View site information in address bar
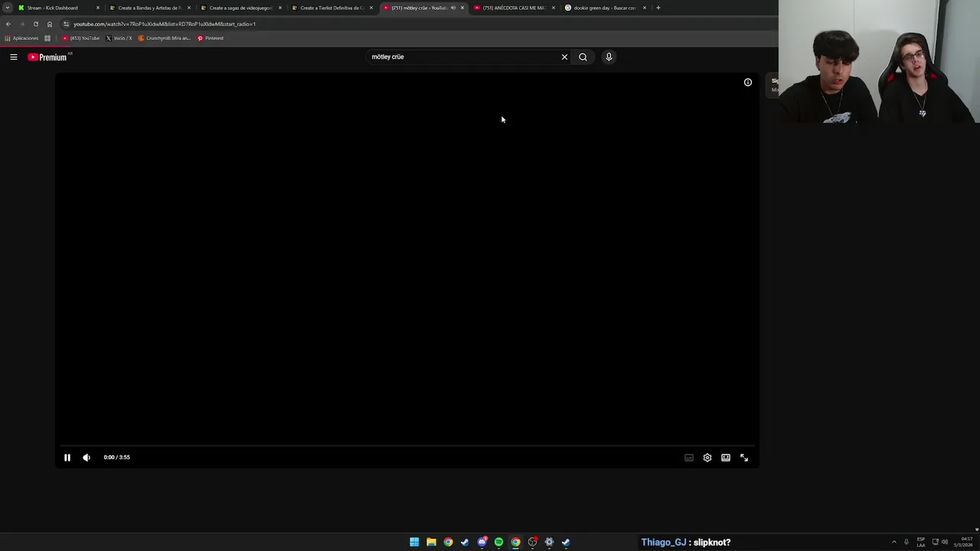The image size is (980, 551). coord(66,24)
